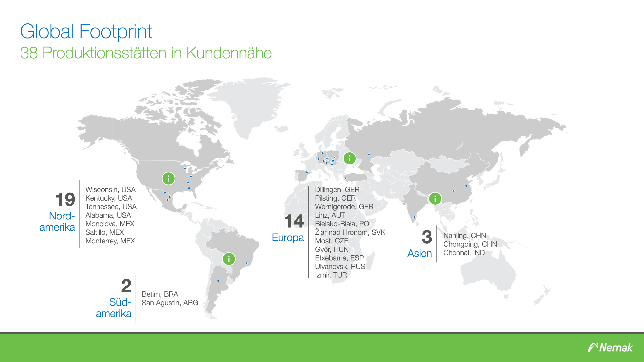Select the 'Global Footprint' title
This screenshot has width=644, height=362.
point(86,31)
